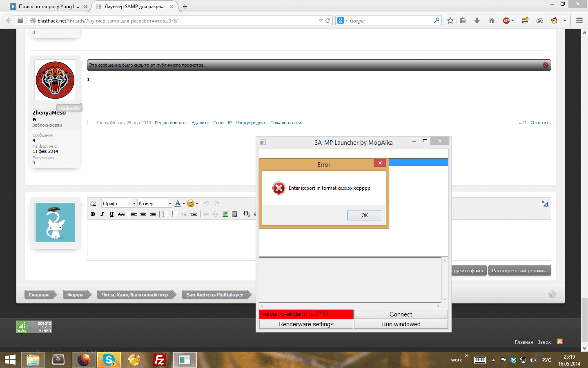Click the Connect button in launcher

tap(401, 314)
